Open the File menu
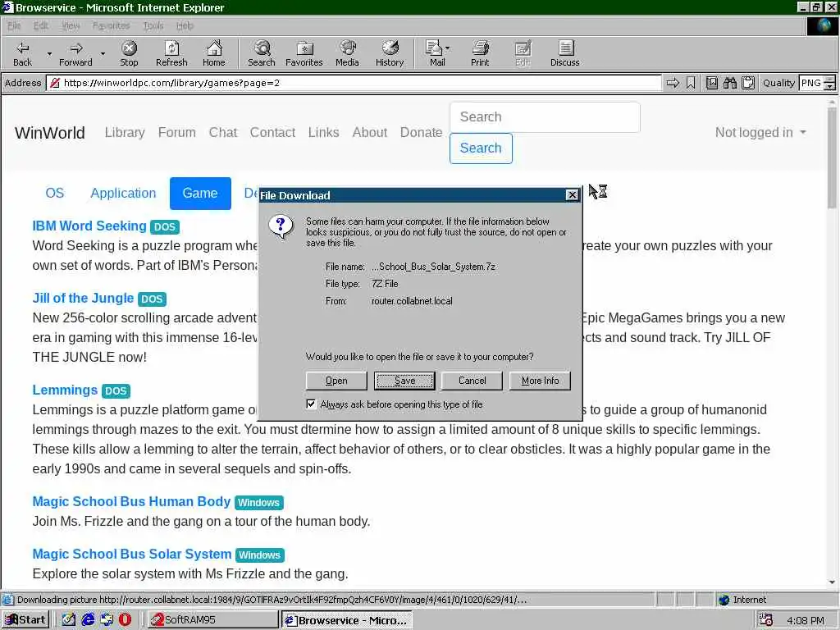840x630 pixels. point(14,25)
